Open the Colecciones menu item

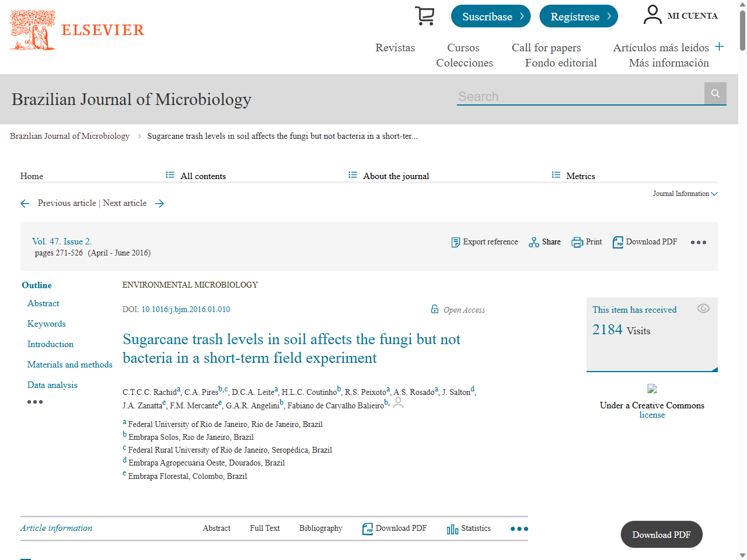click(465, 63)
